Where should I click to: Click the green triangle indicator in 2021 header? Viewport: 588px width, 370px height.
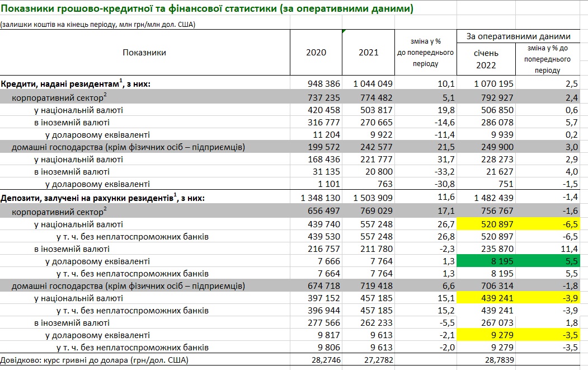coord(344,32)
